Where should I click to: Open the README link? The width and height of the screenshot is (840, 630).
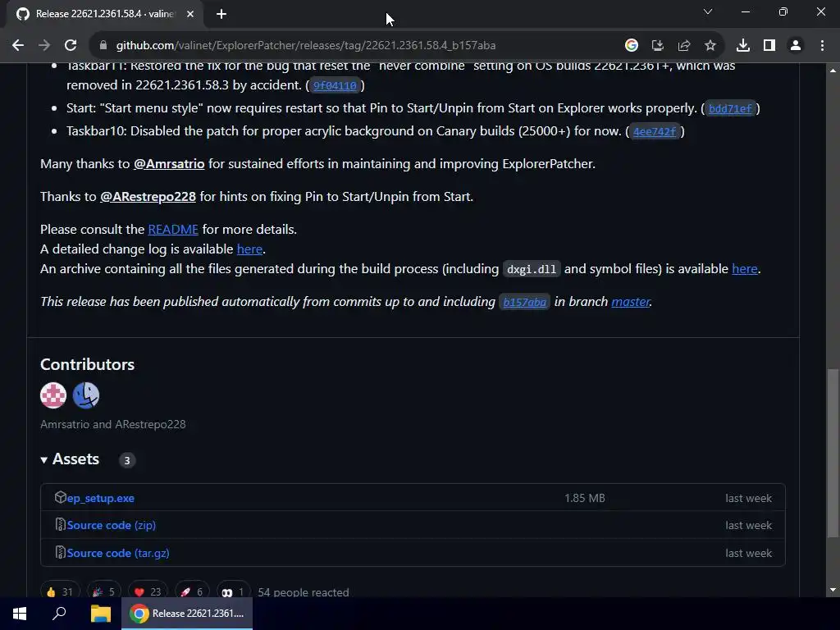pos(173,230)
